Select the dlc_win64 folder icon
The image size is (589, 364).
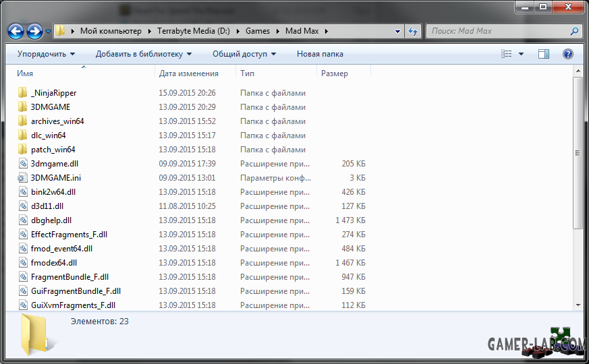[x=22, y=135]
